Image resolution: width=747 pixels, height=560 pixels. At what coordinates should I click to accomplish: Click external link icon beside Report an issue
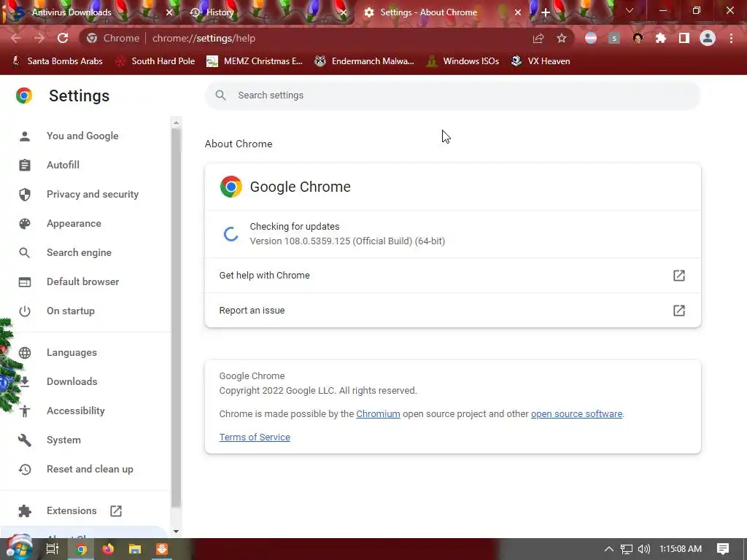(x=679, y=311)
